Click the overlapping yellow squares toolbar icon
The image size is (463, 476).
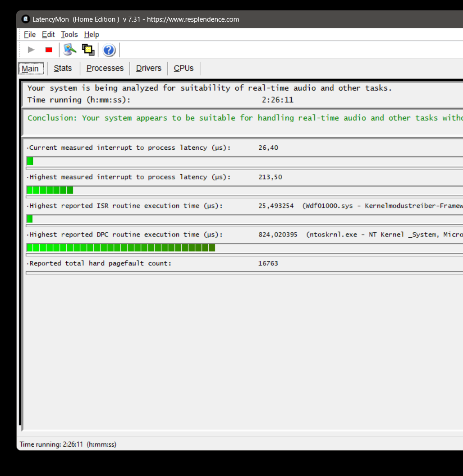click(x=88, y=50)
